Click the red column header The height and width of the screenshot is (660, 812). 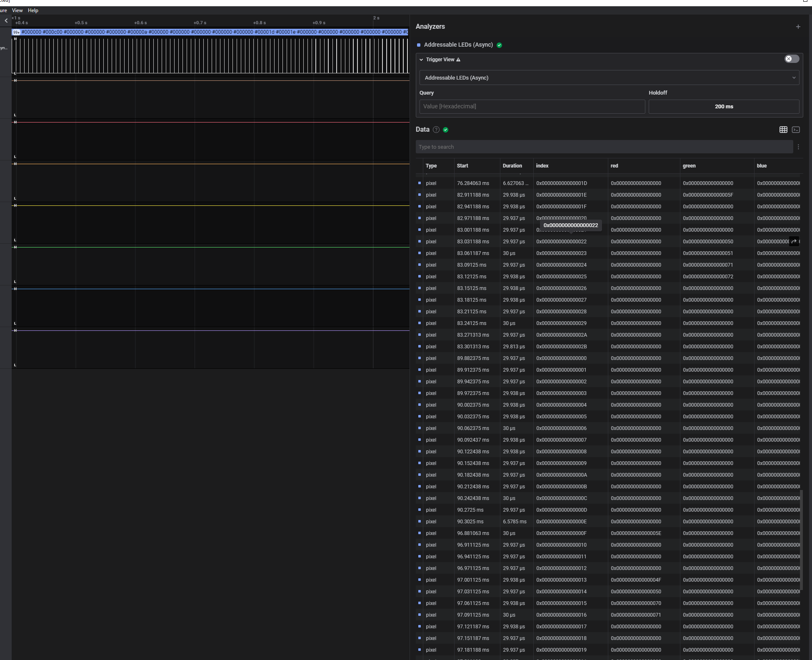click(614, 166)
